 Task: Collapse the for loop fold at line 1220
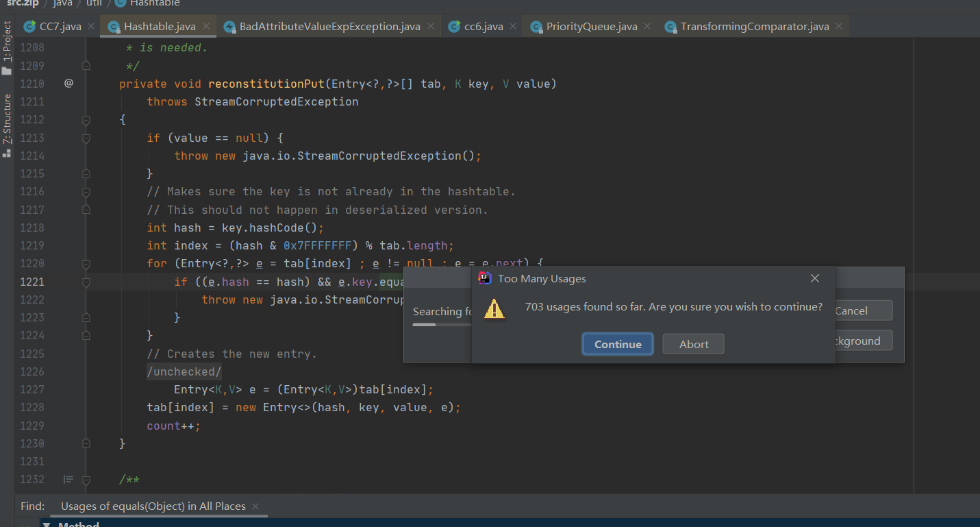pos(86,263)
